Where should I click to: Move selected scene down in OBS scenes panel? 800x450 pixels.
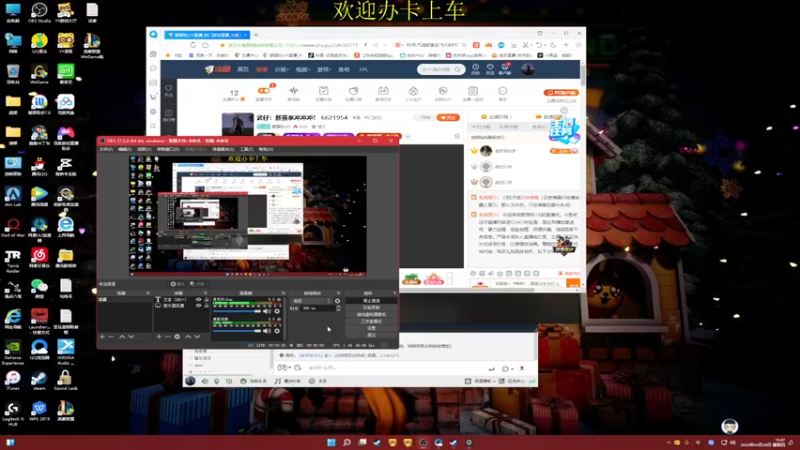131,337
